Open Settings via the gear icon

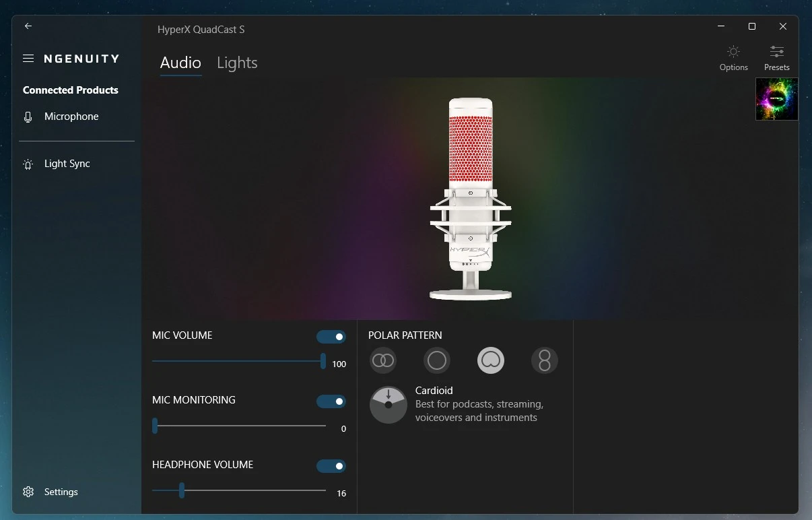[28, 492]
